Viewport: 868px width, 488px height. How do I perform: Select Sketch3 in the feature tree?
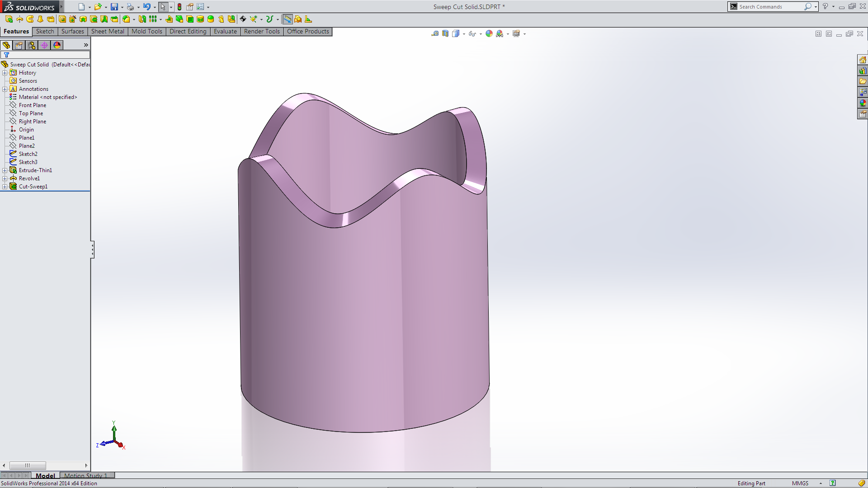[x=28, y=162]
